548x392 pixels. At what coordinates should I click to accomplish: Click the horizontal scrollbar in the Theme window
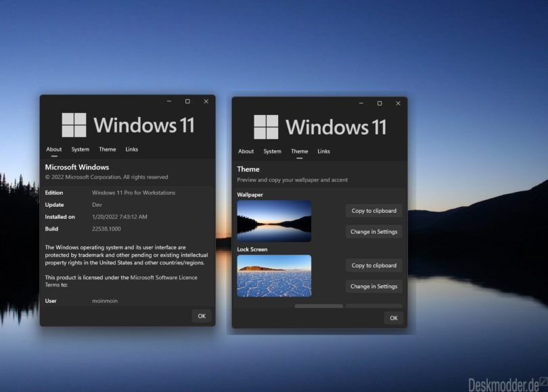pos(318,305)
